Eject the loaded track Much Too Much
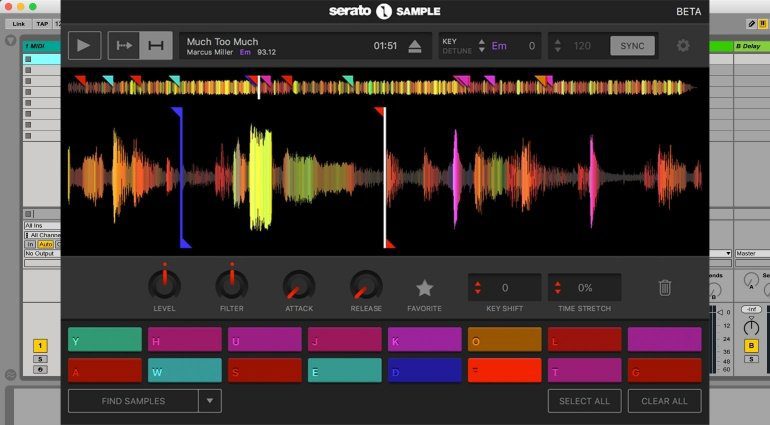The image size is (770, 425). pos(415,46)
